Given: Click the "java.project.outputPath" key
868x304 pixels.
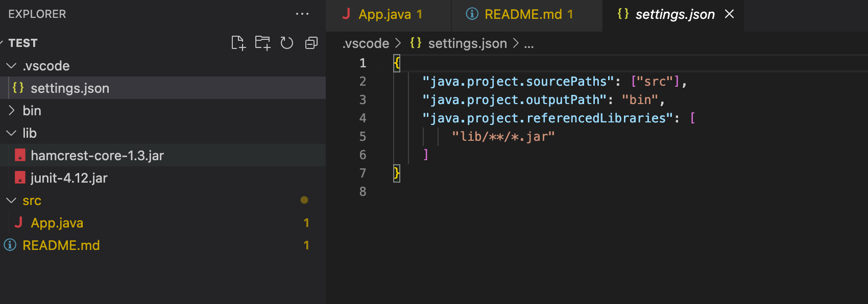Looking at the screenshot, I should 514,99.
